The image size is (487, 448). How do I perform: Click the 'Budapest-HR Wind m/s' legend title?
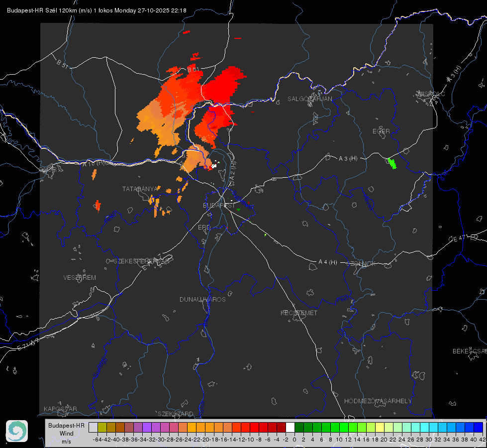coord(66,434)
